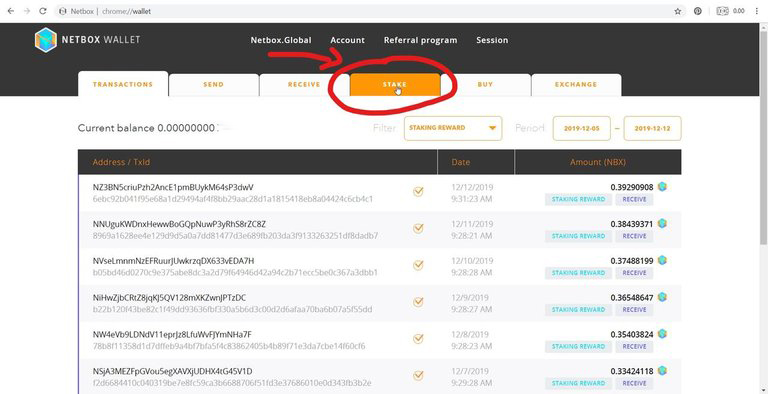Click Receive tag on 12/10/2019 row
Screen dimensions: 768x394
634,273
